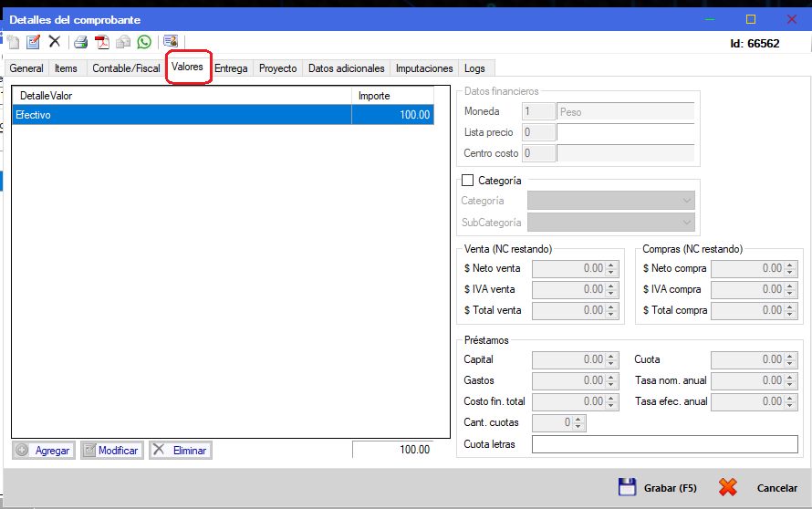This screenshot has height=509, width=812.
Task: Enable the Categoría checkbox
Action: pyautogui.click(x=468, y=181)
